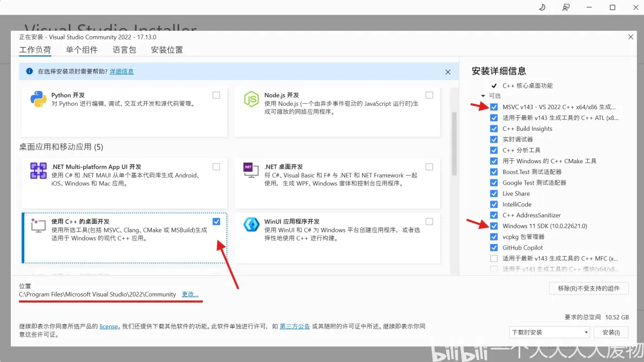Viewport: 644px width, 362px height.
Task: Check the C++ MFC for v143 component
Action: click(494, 258)
